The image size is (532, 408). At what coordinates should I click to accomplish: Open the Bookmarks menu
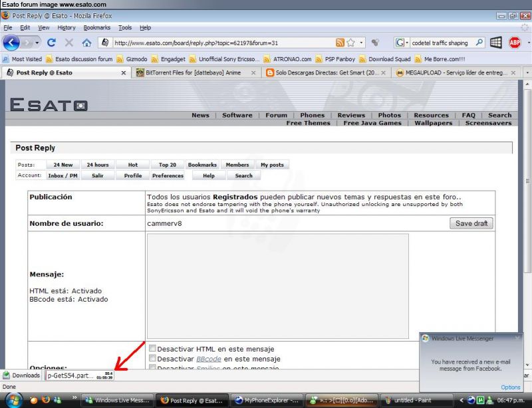point(96,28)
